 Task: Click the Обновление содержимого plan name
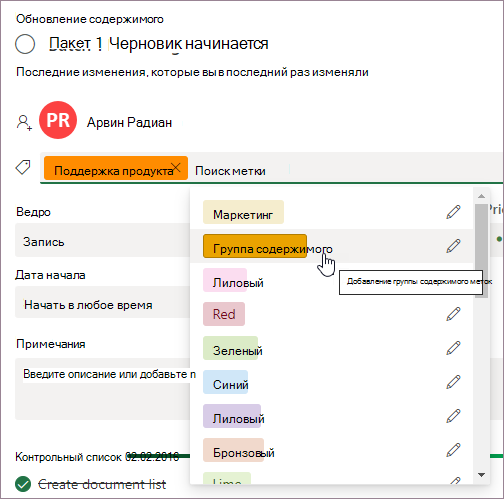click(90, 19)
